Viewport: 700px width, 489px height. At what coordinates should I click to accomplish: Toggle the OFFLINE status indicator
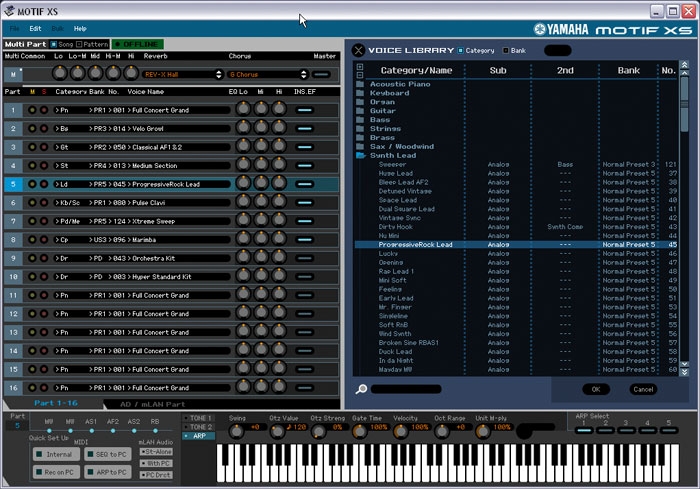pyautogui.click(x=138, y=44)
